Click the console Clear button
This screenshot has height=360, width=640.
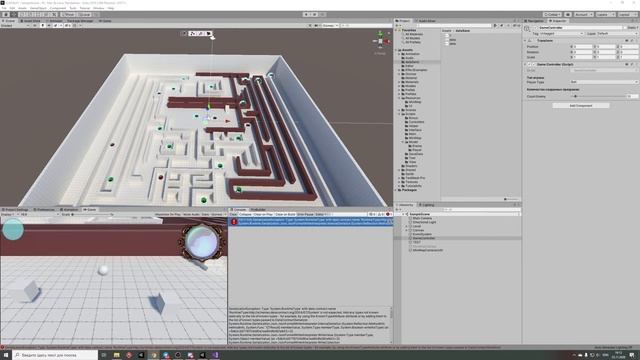pos(233,214)
